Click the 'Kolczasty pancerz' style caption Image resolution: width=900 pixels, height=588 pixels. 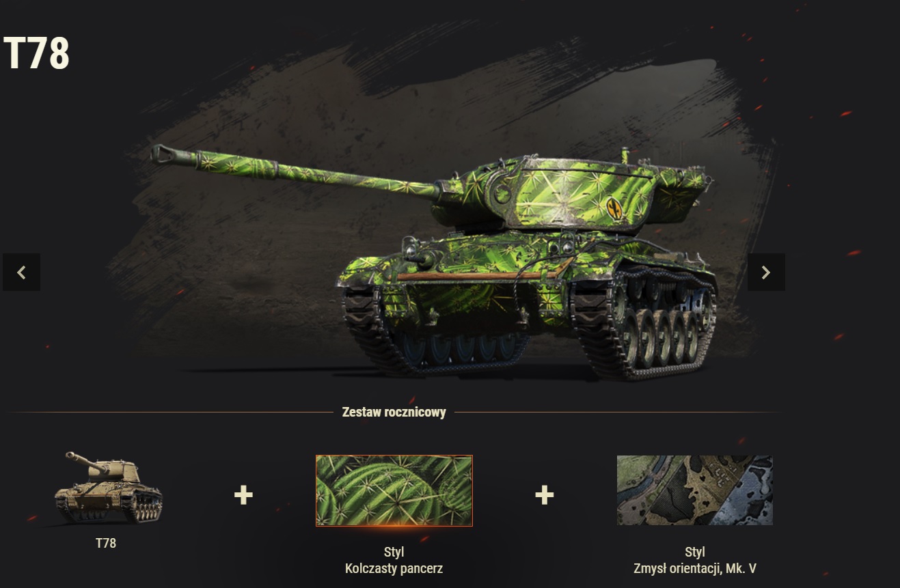pyautogui.click(x=394, y=568)
